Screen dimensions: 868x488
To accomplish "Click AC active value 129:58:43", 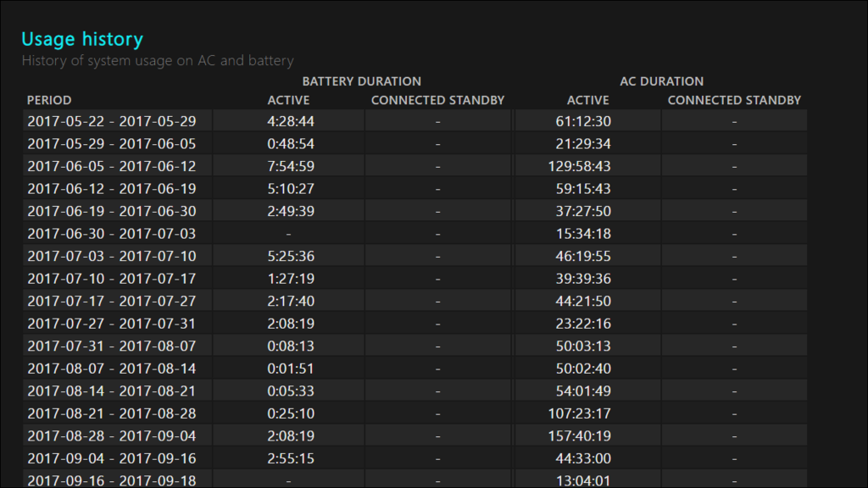I will click(580, 166).
